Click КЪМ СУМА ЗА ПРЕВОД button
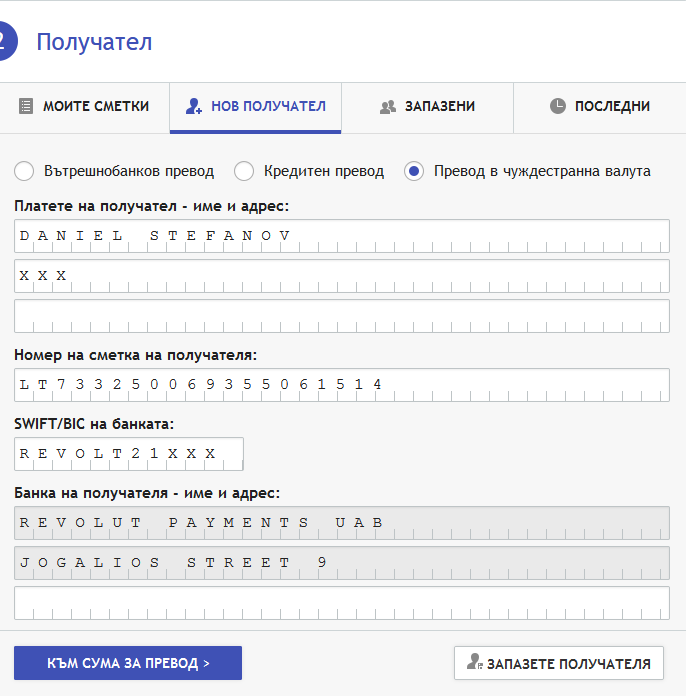The image size is (686, 696). (128, 663)
